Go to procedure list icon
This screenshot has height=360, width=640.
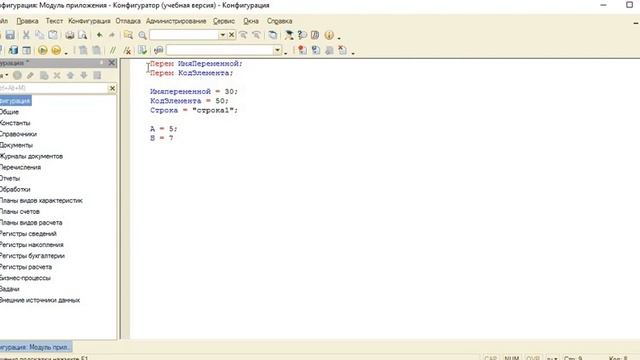tap(158, 50)
